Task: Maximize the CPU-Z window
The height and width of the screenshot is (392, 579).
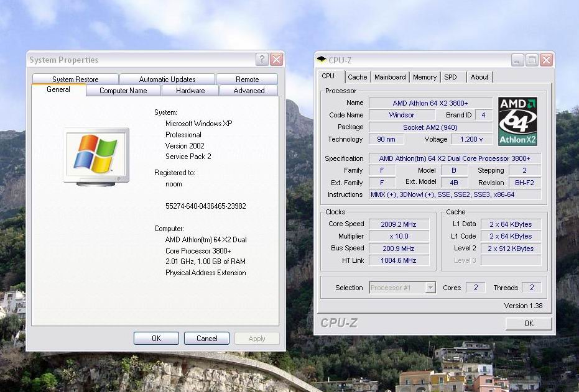Action: click(532, 60)
